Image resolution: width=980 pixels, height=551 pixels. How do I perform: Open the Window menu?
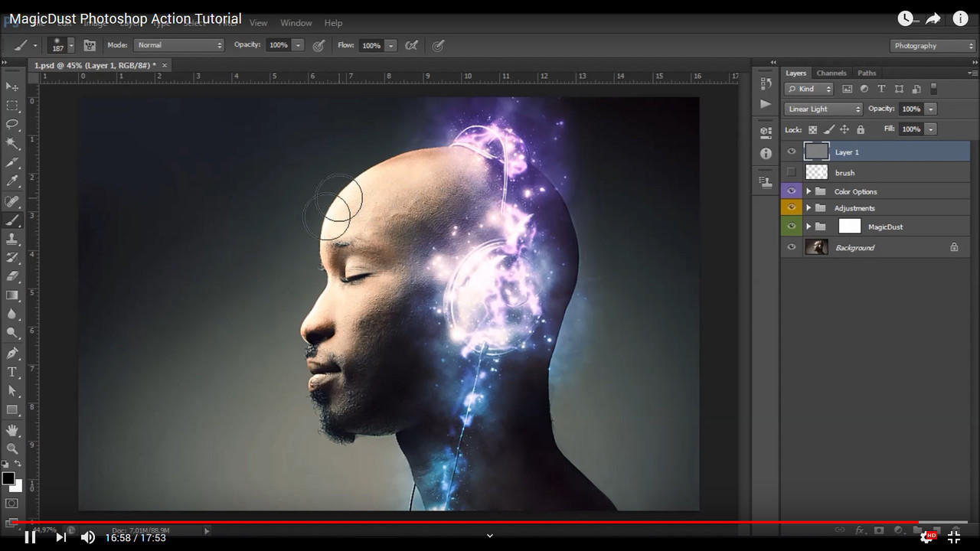pyautogui.click(x=296, y=23)
